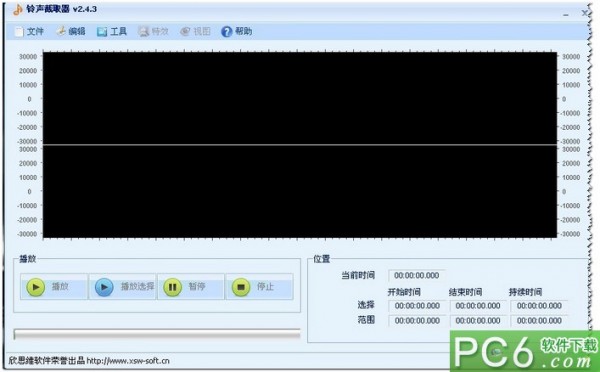Click the 开始时间 column header

(x=404, y=292)
